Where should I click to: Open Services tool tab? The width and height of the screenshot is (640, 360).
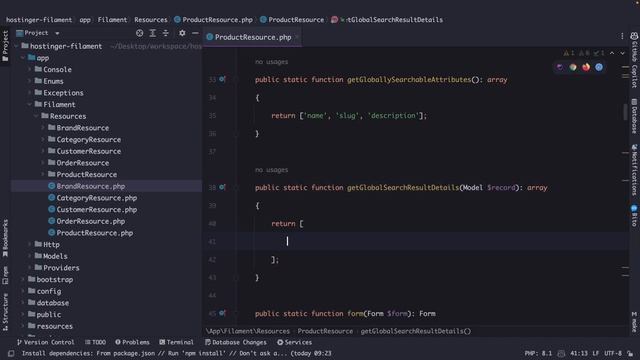(294, 342)
